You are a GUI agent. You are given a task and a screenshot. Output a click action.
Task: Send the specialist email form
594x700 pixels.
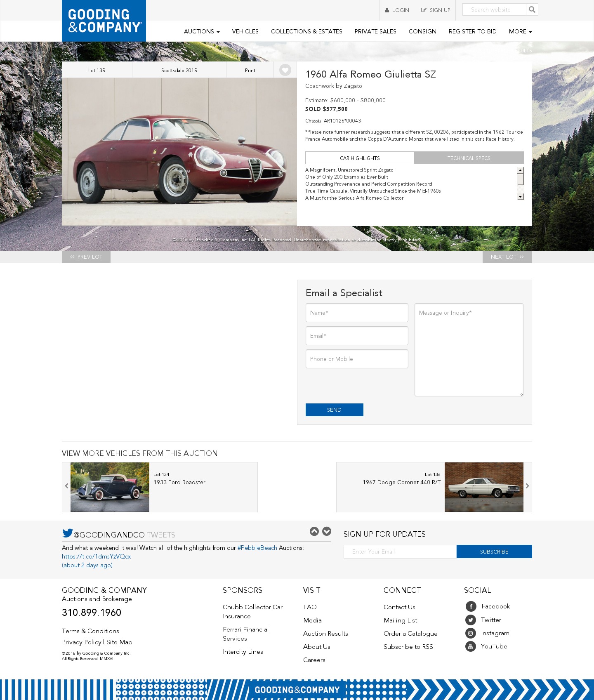pyautogui.click(x=335, y=410)
